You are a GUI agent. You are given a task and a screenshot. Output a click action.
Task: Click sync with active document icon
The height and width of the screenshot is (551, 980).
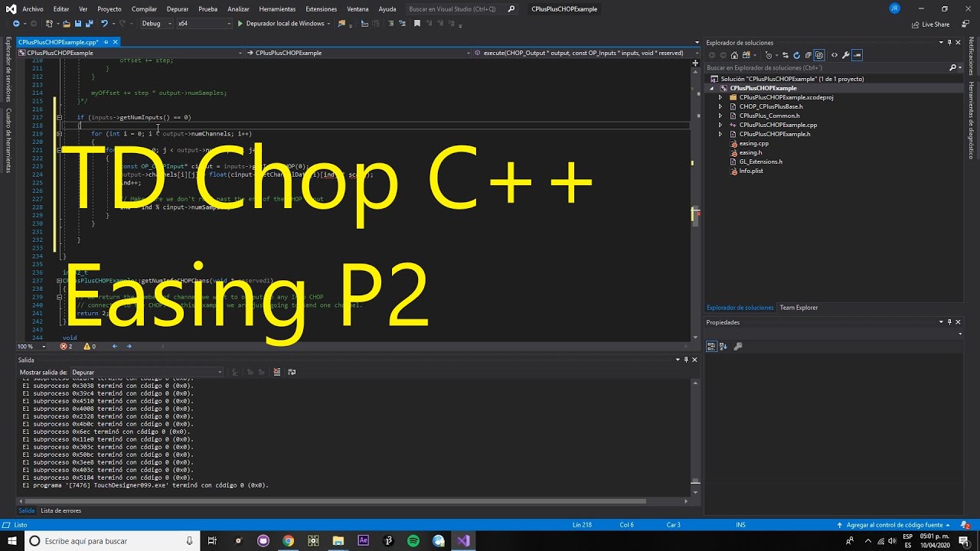pyautogui.click(x=786, y=55)
